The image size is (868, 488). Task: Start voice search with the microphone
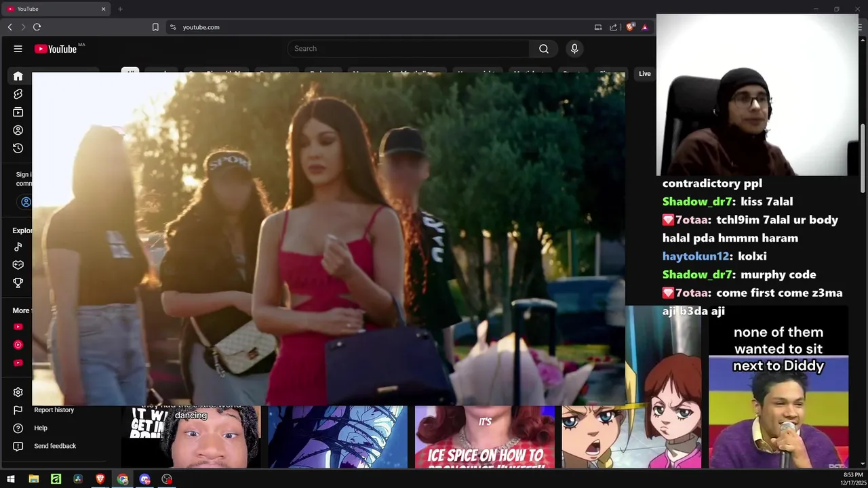coord(574,49)
